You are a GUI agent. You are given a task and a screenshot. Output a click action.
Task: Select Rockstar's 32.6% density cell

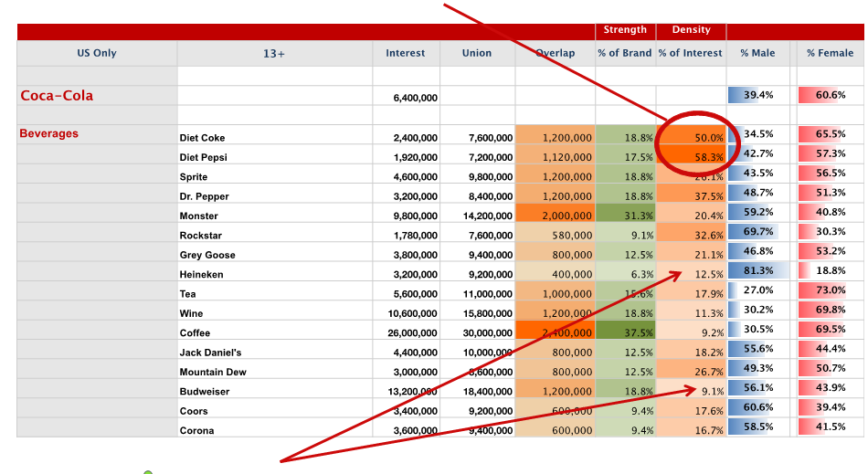pos(691,232)
